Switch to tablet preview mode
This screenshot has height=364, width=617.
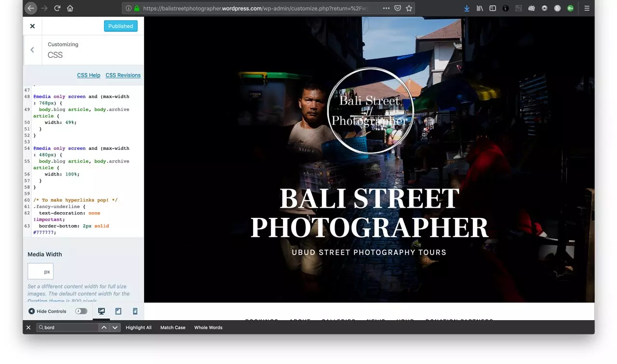118,311
